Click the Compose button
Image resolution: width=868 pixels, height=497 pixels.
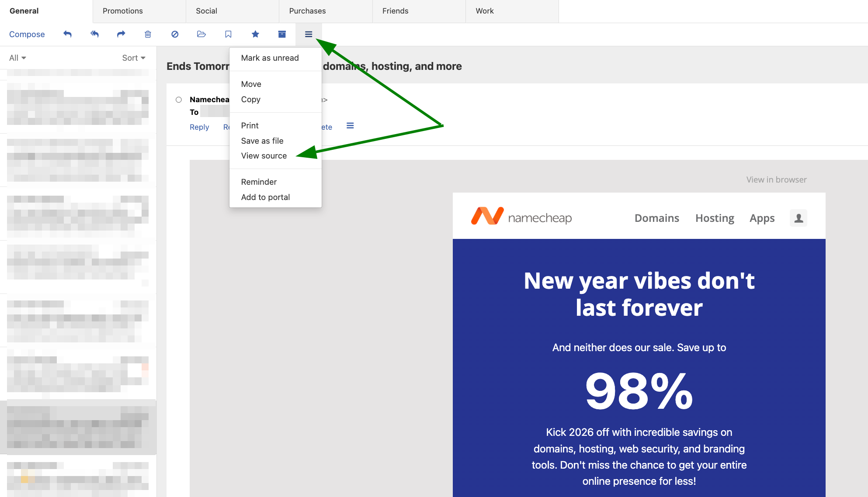(27, 34)
